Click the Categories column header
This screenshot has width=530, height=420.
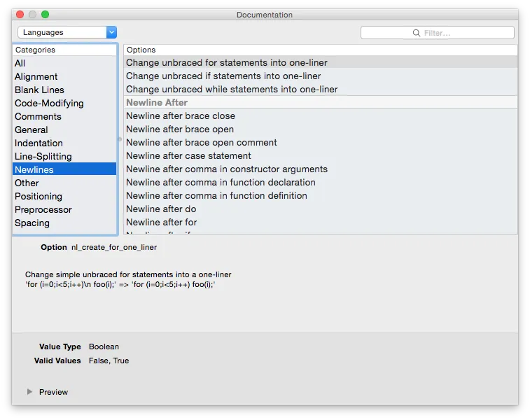[x=64, y=50]
